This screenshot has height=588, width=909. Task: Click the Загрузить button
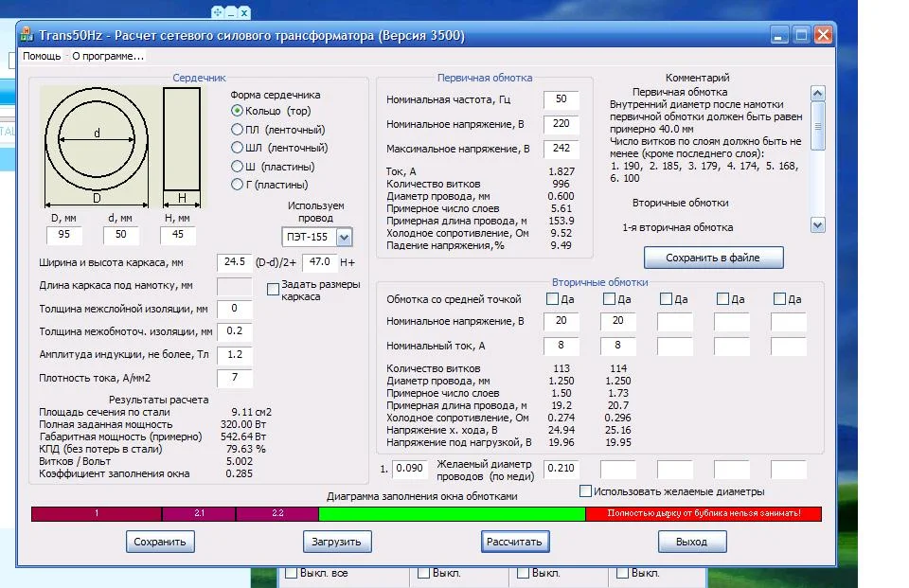point(337,542)
